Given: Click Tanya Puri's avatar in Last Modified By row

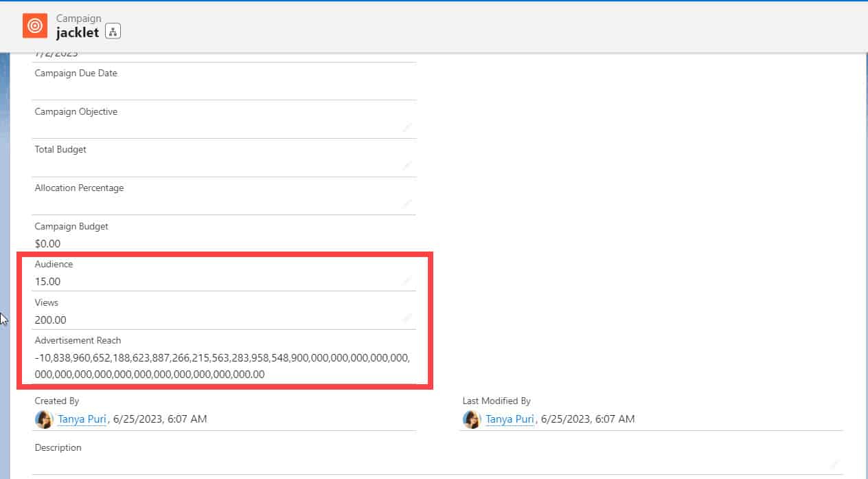Looking at the screenshot, I should (472, 419).
